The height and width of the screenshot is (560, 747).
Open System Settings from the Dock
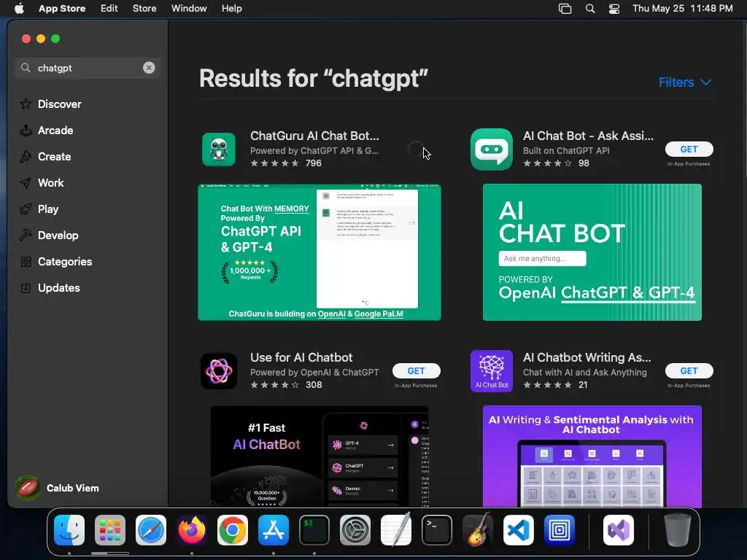pos(355,529)
